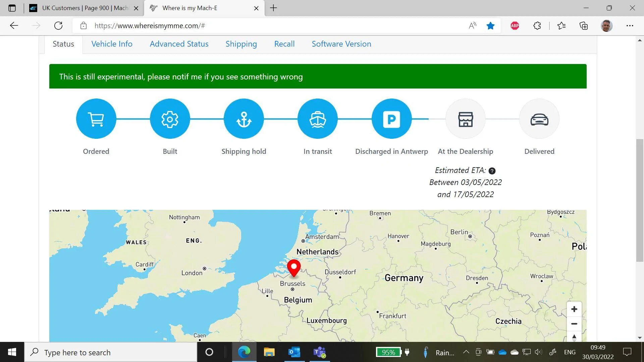Open a new browser tab

click(x=273, y=8)
